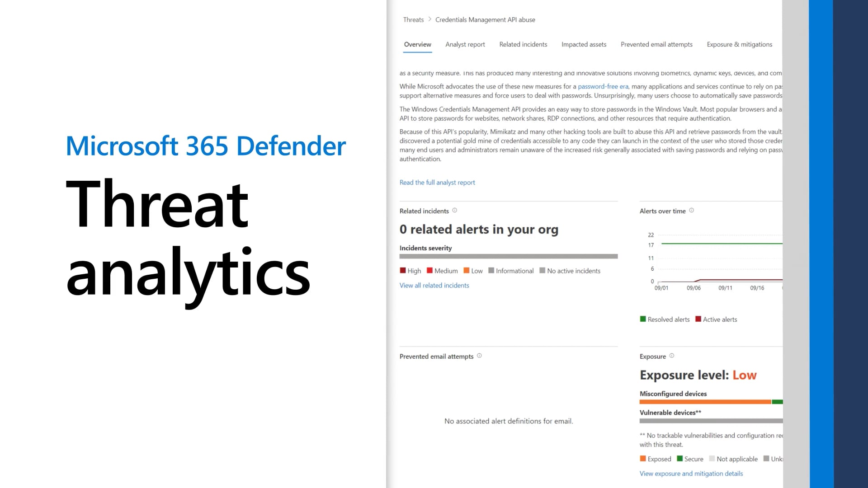868x488 pixels.
Task: Click the High severity red legend swatch
Action: (403, 271)
